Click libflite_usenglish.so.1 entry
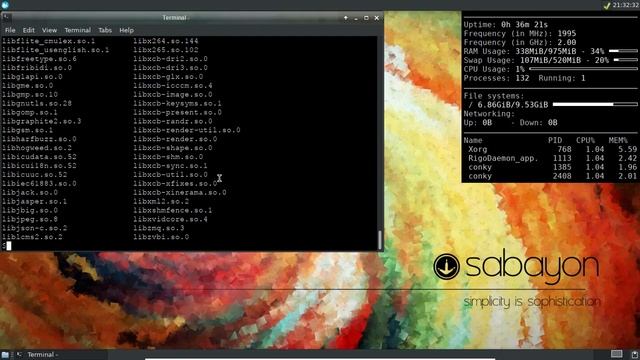The image size is (640, 360). [x=56, y=50]
